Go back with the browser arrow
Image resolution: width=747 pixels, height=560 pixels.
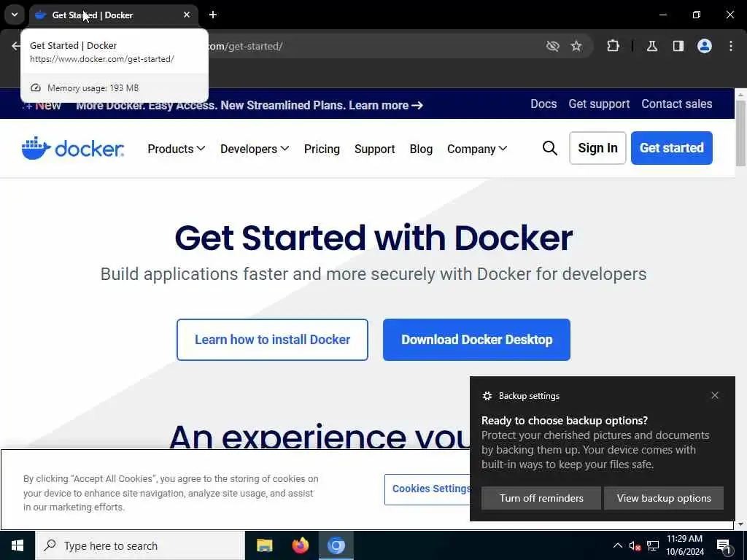(16, 46)
